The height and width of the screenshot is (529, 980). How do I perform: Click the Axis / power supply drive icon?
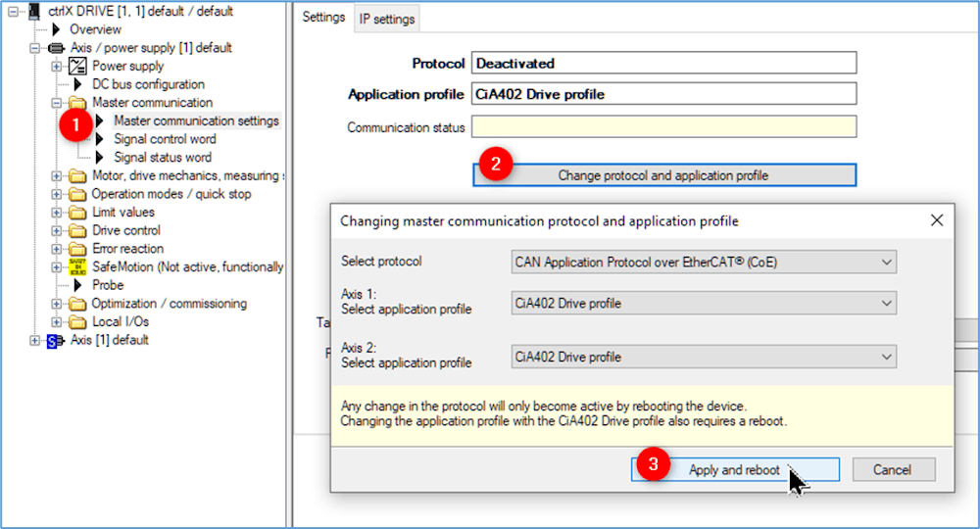pos(56,48)
